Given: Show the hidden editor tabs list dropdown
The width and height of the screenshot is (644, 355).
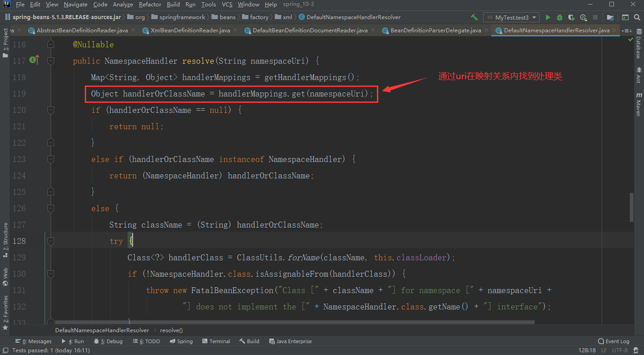Looking at the screenshot, I should [x=627, y=30].
